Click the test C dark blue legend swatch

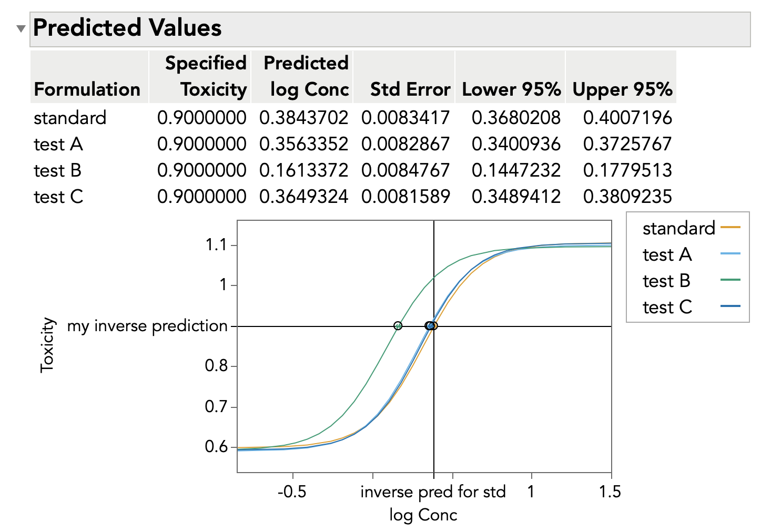pyautogui.click(x=730, y=306)
